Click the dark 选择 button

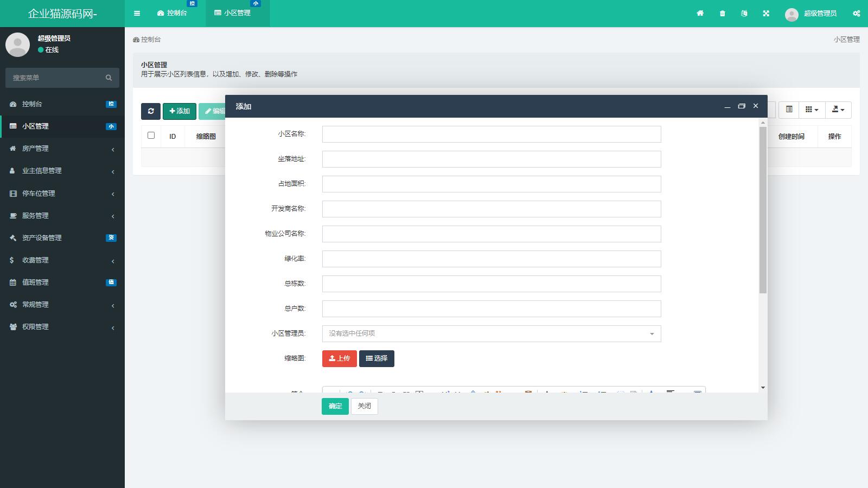(x=376, y=358)
